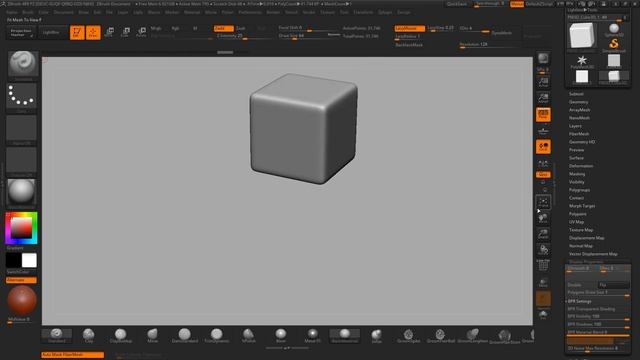Open the Transform menu
The height and width of the screenshot is (360, 640).
(x=363, y=12)
